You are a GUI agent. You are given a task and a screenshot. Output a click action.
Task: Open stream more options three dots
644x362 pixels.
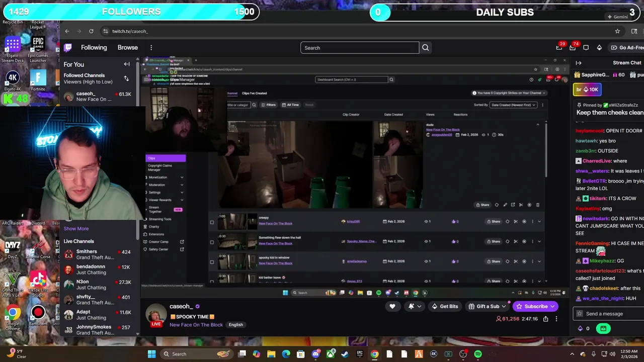[556, 319]
